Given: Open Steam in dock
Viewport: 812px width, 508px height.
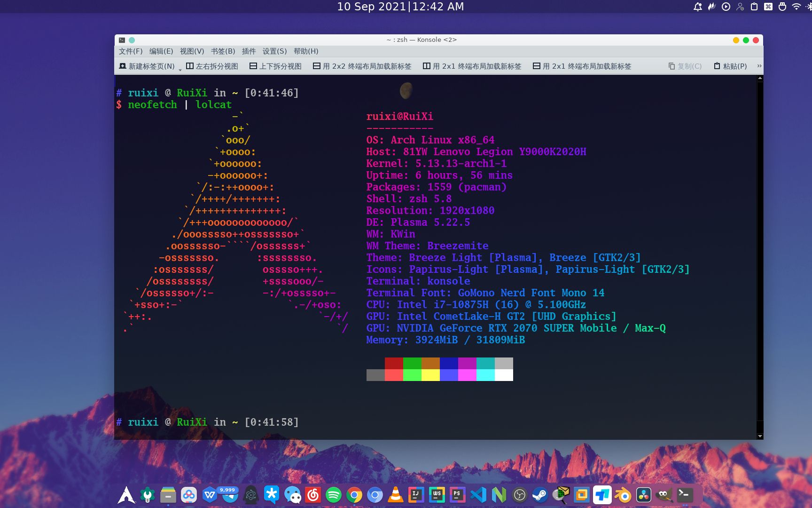Looking at the screenshot, I should coord(540,495).
